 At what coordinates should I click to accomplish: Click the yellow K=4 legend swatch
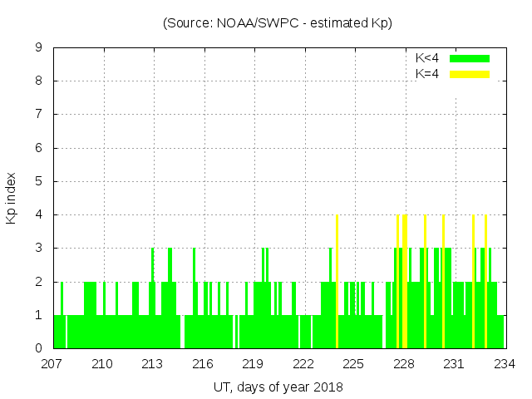(x=470, y=74)
